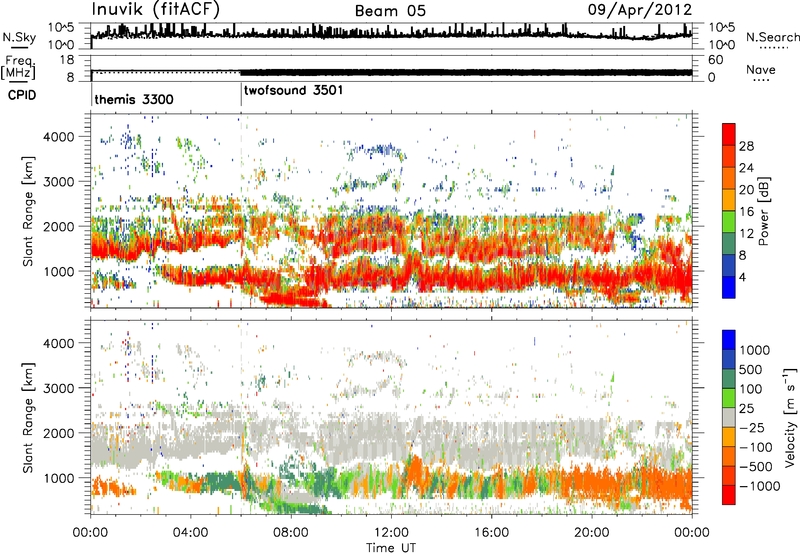This screenshot has height=554, width=800.
Task: Click the 'CPID' row label
Action: tap(22, 95)
